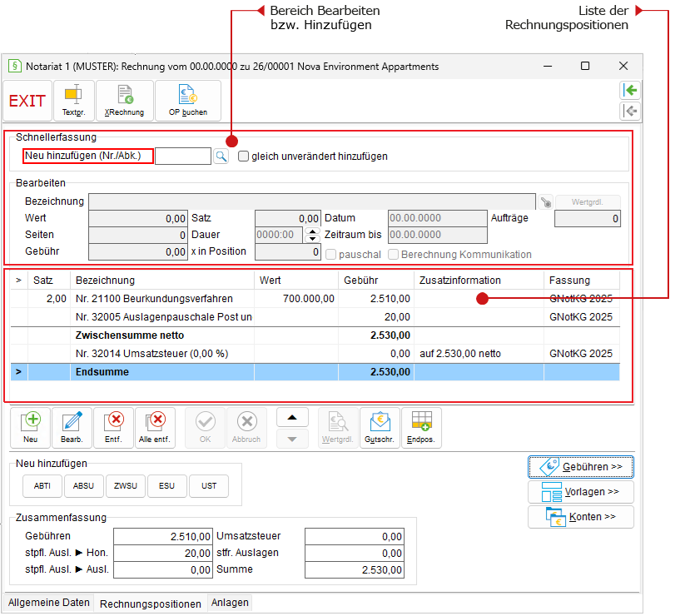Click the gray arrow navigation icon
The height and width of the screenshot is (616, 680).
pos(630,111)
